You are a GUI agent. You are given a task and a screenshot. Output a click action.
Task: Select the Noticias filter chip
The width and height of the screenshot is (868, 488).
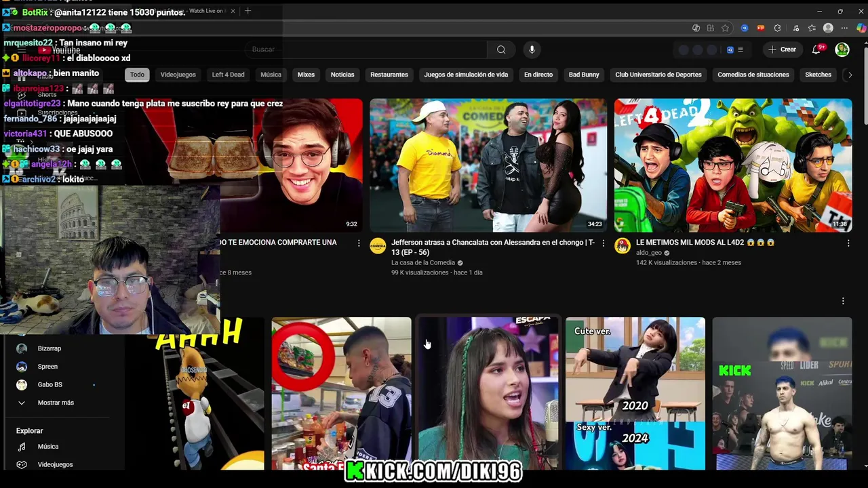point(342,75)
